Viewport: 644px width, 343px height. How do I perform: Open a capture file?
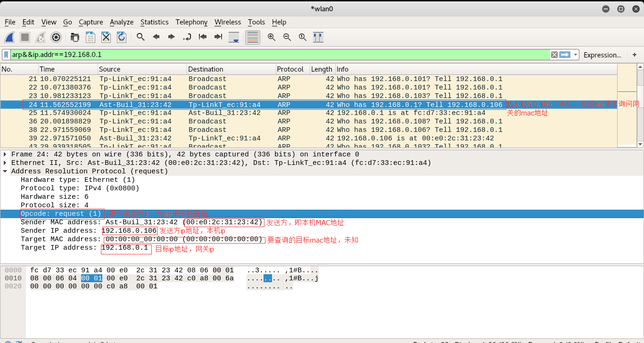coord(75,37)
